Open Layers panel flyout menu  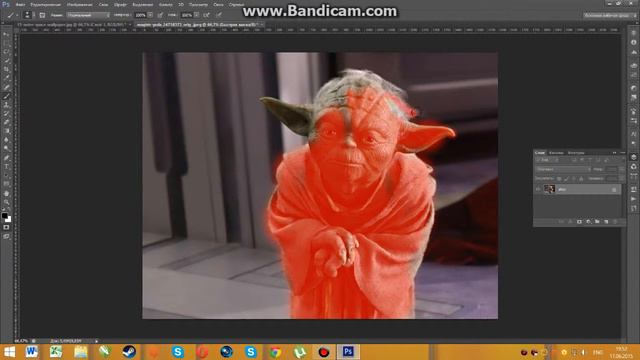click(x=622, y=153)
